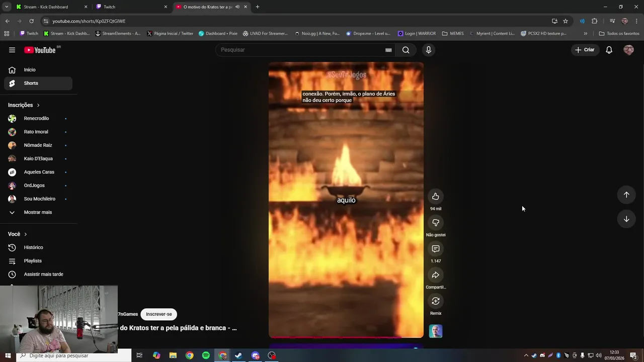Open the MEMES bookmarks folder
The image size is (644, 362).
453,34
